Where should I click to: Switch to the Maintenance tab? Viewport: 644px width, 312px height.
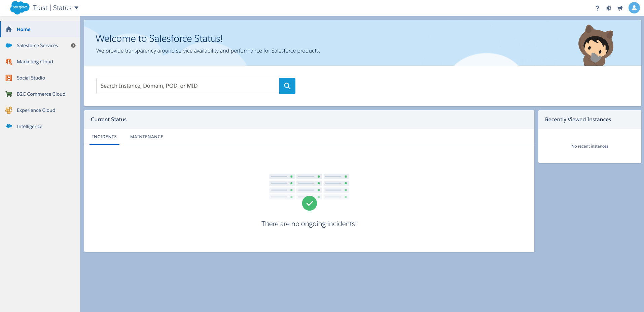pos(147,137)
